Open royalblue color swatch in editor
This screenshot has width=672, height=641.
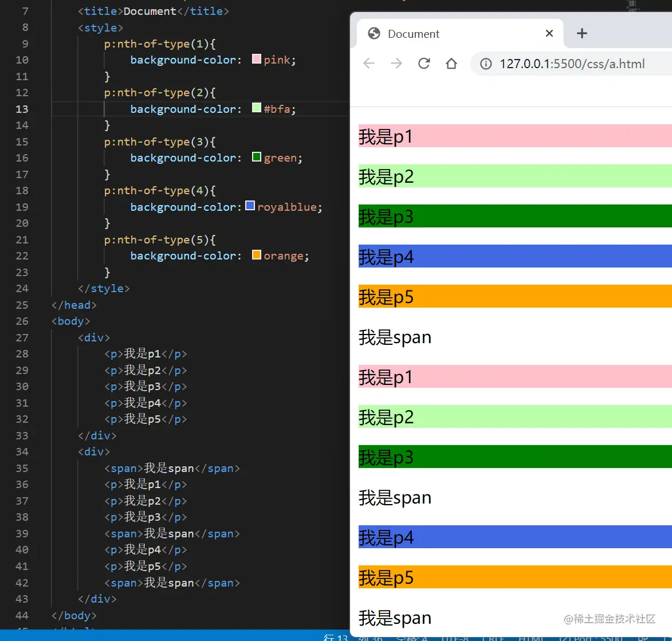point(250,206)
